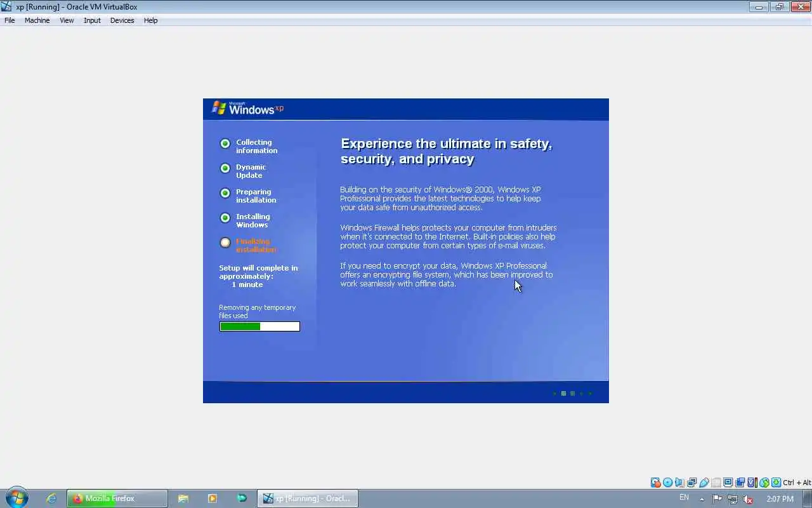The height and width of the screenshot is (508, 812).
Task: Restore down the VirtualBox window
Action: point(779,7)
